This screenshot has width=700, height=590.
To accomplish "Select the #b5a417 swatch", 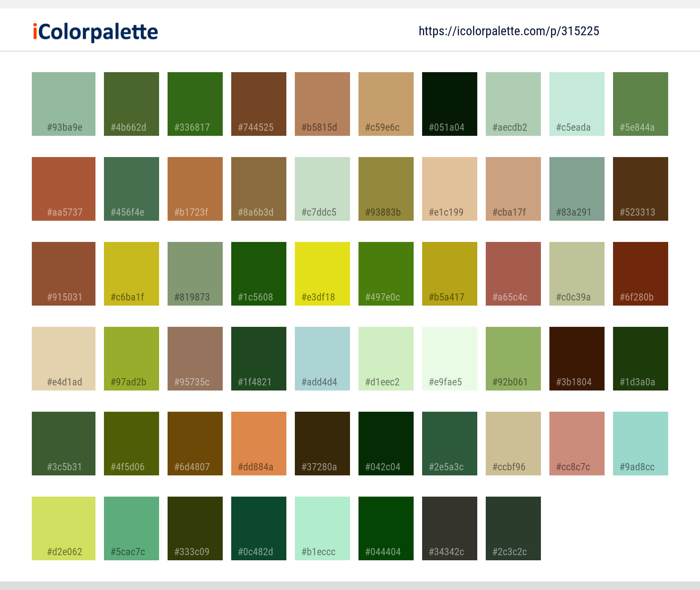I will click(450, 274).
